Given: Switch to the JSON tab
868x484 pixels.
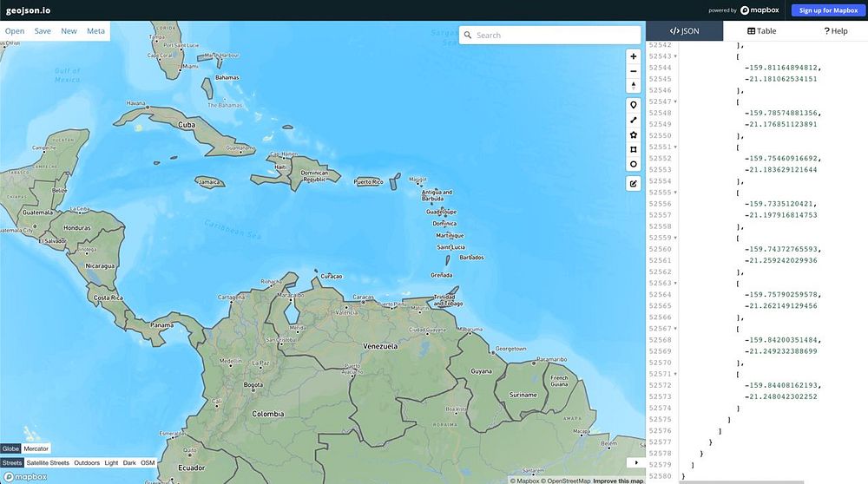Looking at the screenshot, I should tap(684, 31).
